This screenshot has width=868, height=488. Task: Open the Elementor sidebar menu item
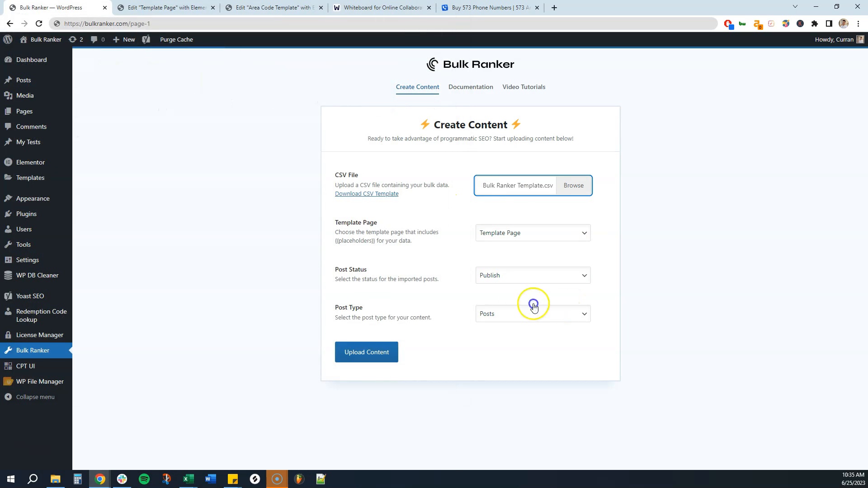click(x=30, y=162)
